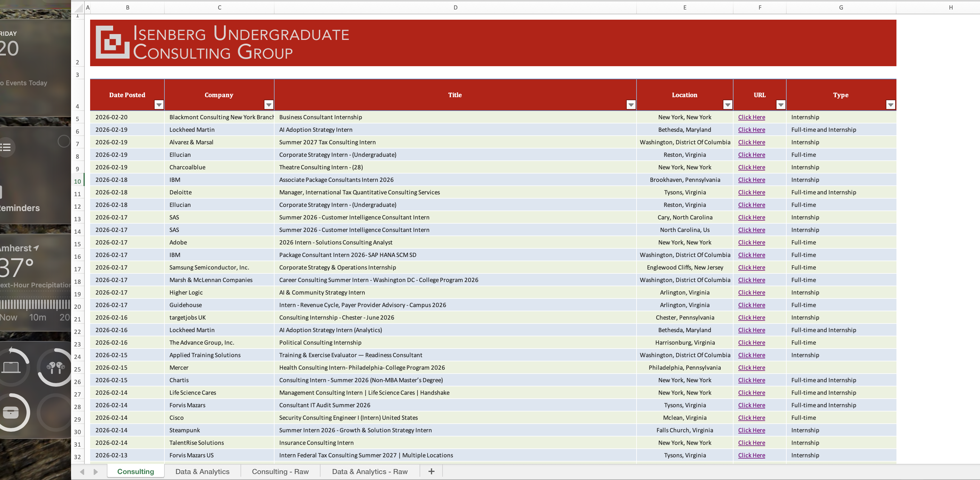Switch to the Data & Analytics tab
The image size is (980, 480).
[202, 471]
